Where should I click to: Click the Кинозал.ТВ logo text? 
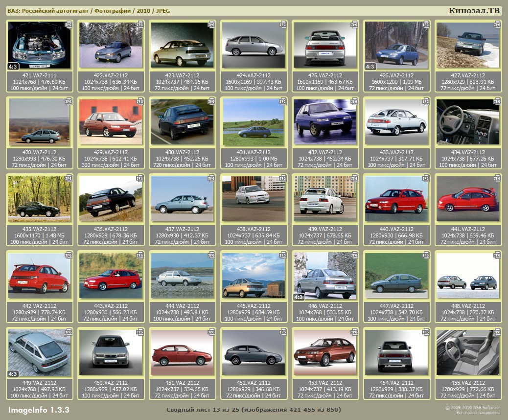click(x=474, y=11)
